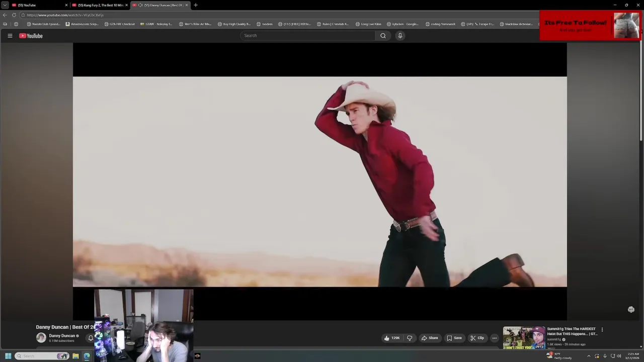Open the Buy High Quality bookmark
The width and height of the screenshot is (644, 362).
click(233, 24)
